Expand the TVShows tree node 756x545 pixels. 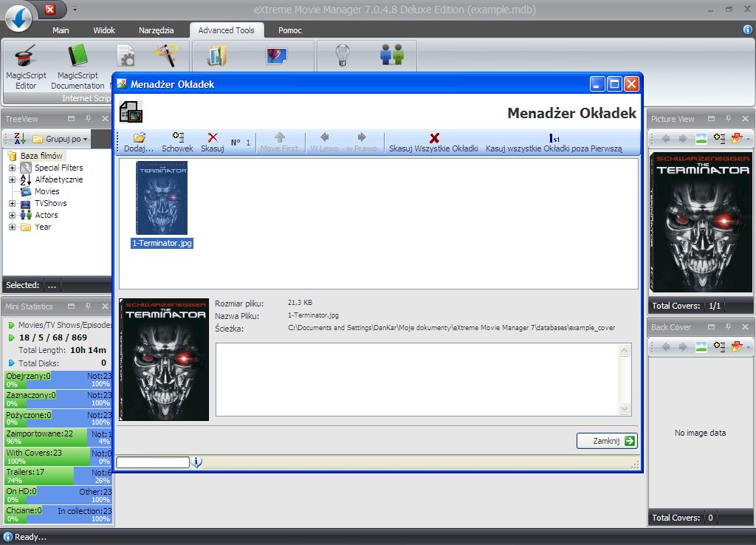point(12,204)
